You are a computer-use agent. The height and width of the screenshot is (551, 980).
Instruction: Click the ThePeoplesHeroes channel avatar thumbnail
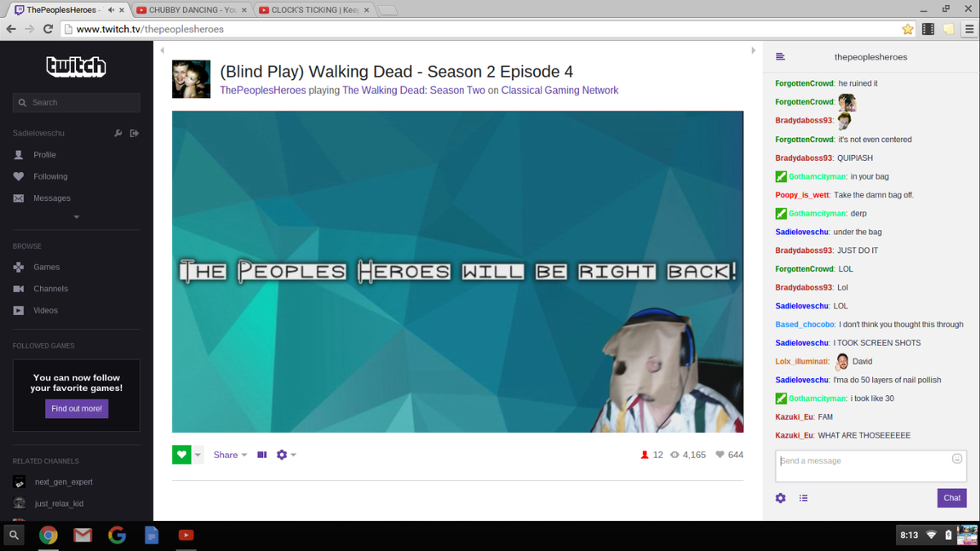point(191,79)
